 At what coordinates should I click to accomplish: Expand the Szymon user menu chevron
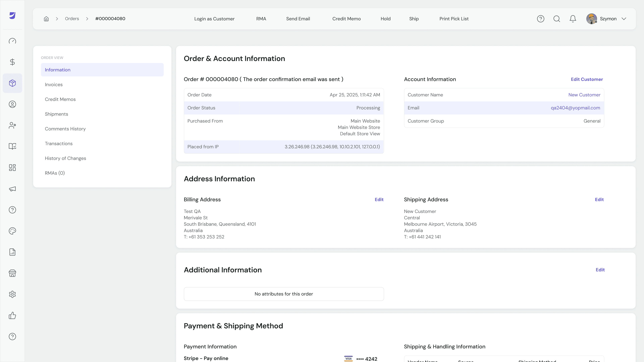pos(624,19)
